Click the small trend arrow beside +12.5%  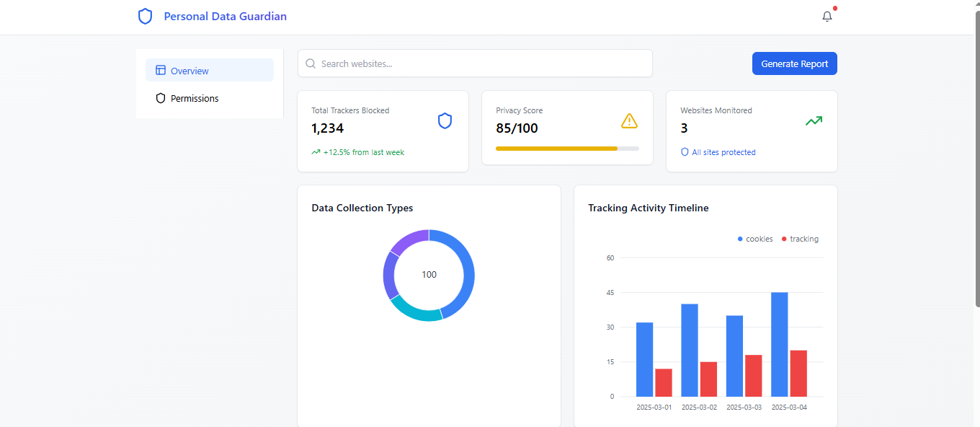click(316, 152)
